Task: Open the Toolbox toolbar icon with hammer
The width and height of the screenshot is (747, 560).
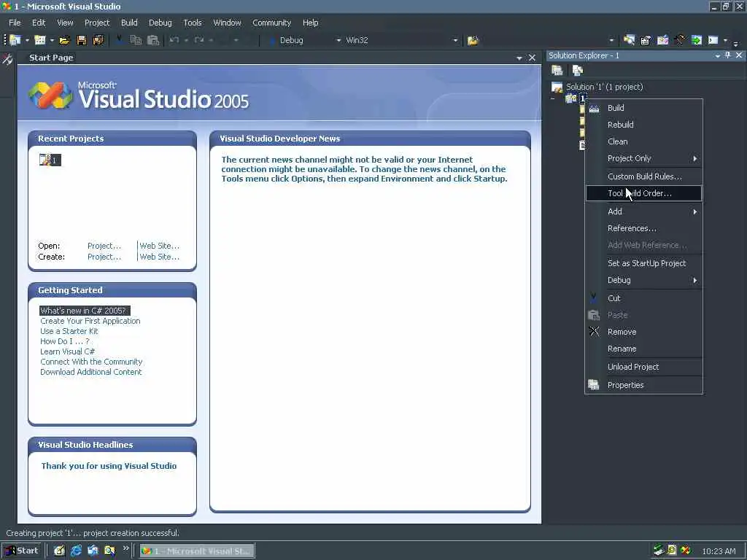Action: coord(679,41)
